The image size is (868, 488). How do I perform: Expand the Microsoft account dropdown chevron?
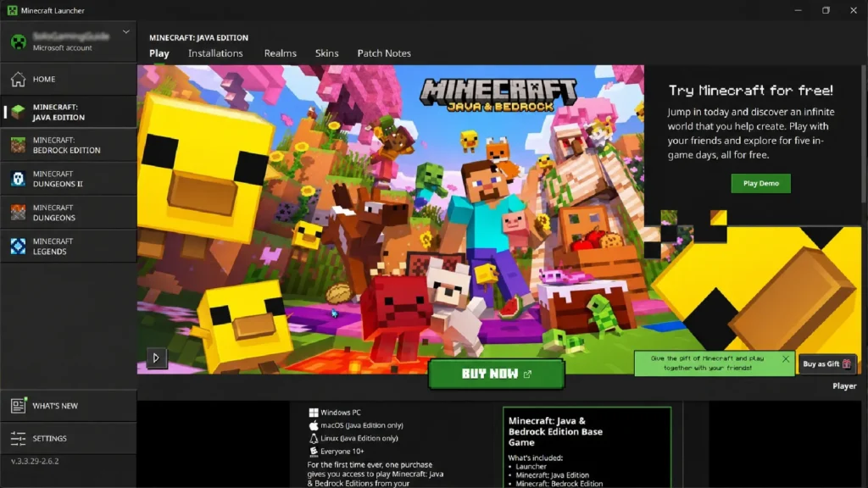[x=126, y=32]
